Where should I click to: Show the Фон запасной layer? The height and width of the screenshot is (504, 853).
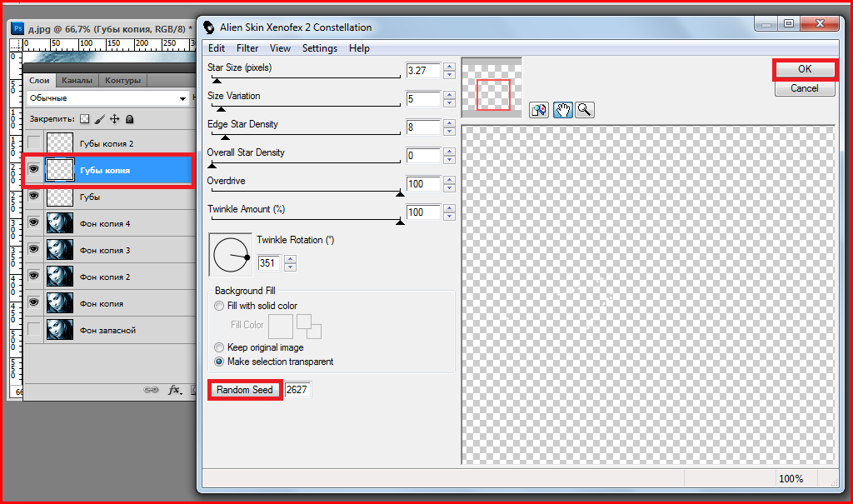[33, 330]
